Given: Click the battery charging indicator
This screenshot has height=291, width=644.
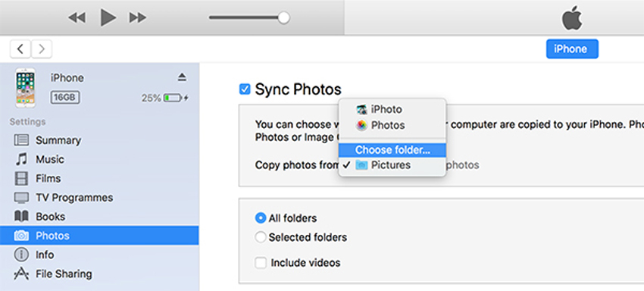Looking at the screenshot, I should (177, 98).
